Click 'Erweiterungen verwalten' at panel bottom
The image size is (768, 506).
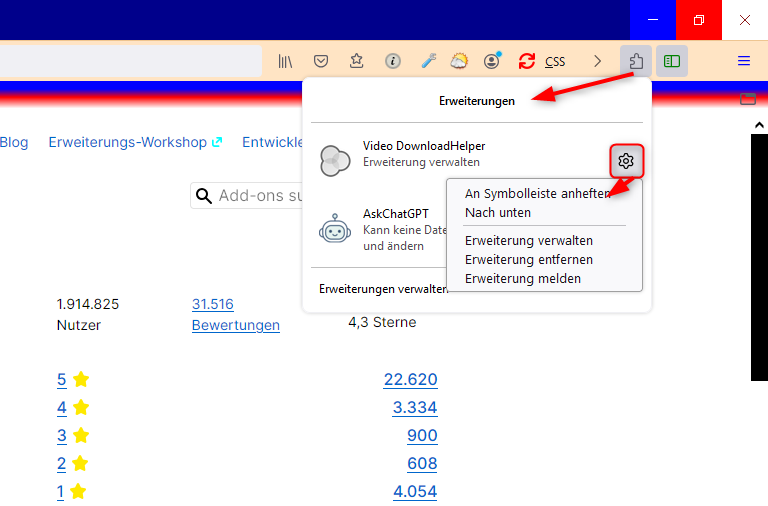(x=383, y=289)
